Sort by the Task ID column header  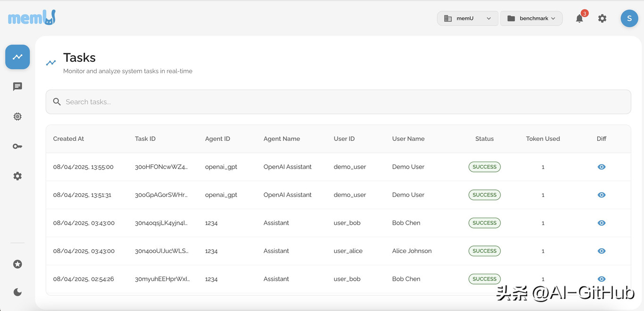pos(145,139)
